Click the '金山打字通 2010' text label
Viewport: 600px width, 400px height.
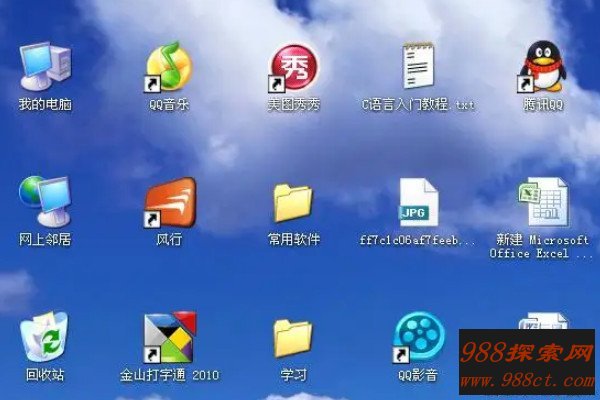pyautogui.click(x=169, y=376)
